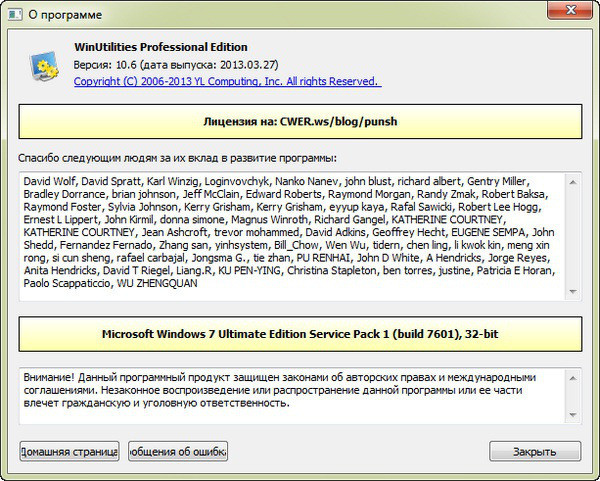Image resolution: width=600 pixels, height=481 pixels.
Task: Open the Домашняя страница home page button
Action: [69, 450]
